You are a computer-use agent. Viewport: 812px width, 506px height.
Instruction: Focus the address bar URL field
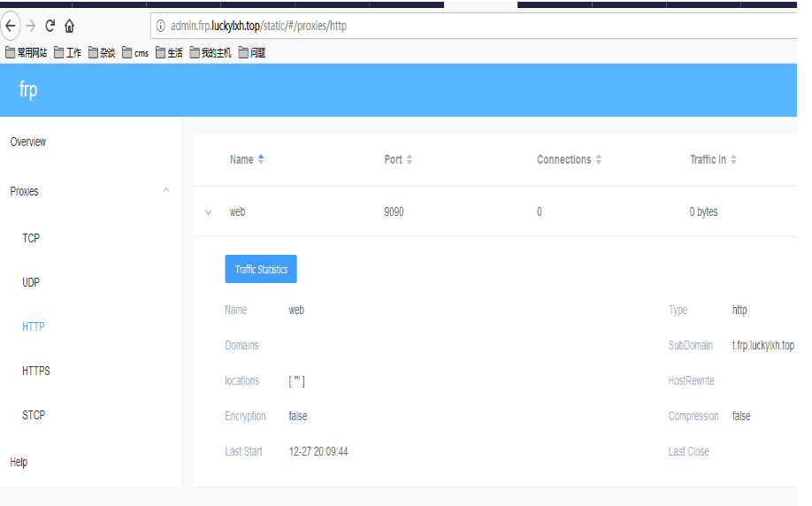click(x=473, y=26)
